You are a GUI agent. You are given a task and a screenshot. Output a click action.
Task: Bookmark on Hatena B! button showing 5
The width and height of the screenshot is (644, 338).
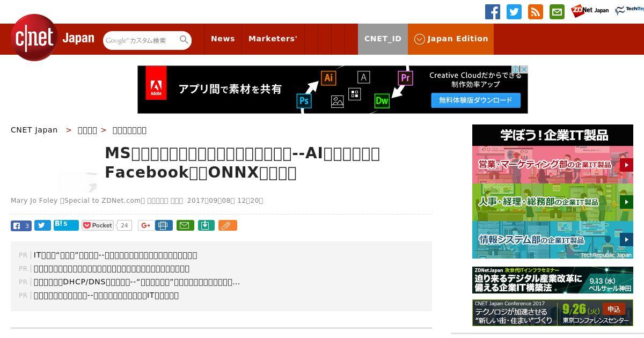click(66, 225)
